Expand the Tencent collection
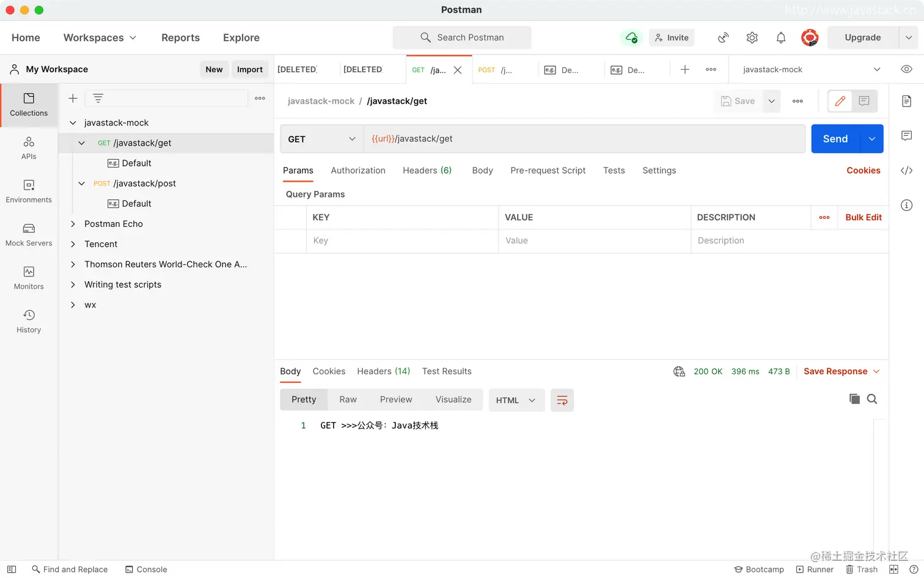This screenshot has height=578, width=924. point(73,244)
